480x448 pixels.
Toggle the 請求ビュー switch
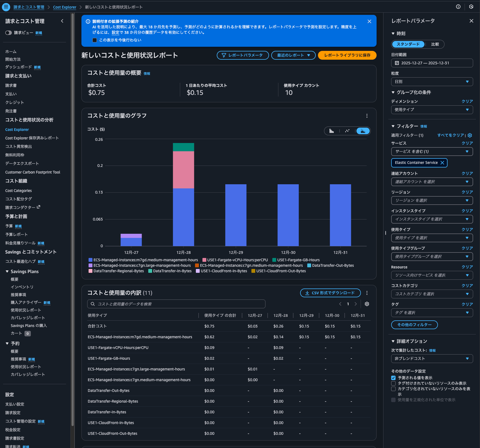click(x=9, y=33)
